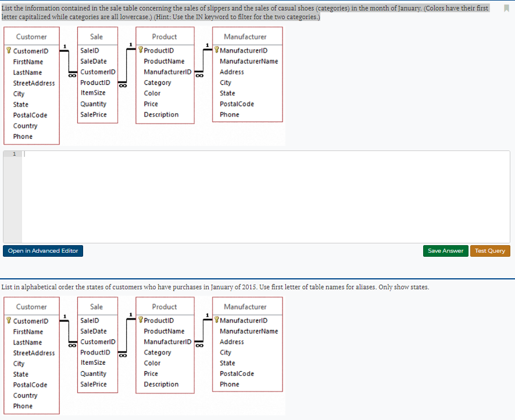Click State field in bottom Customer table
This screenshot has width=515, height=420.
(x=21, y=374)
